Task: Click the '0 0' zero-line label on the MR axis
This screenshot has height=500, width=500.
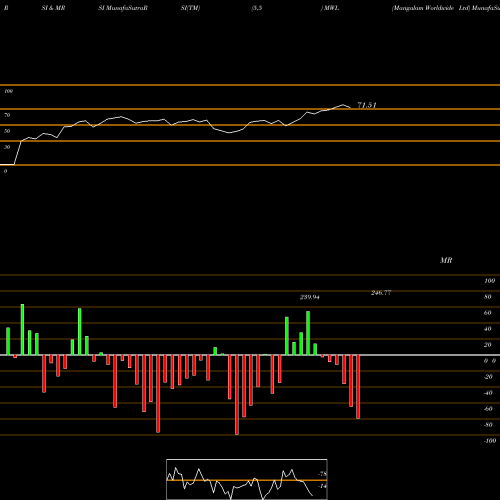Action: (x=490, y=361)
